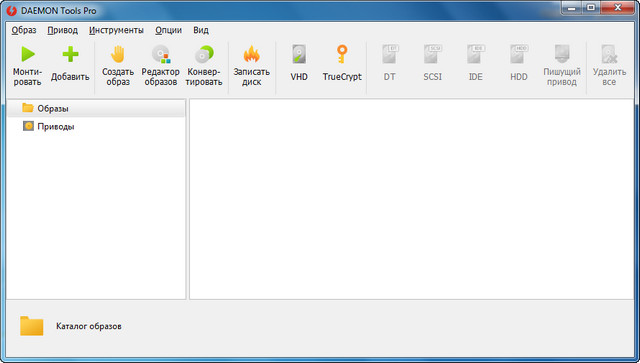Maximize the DAEMON Tools Pro window

[590, 7]
